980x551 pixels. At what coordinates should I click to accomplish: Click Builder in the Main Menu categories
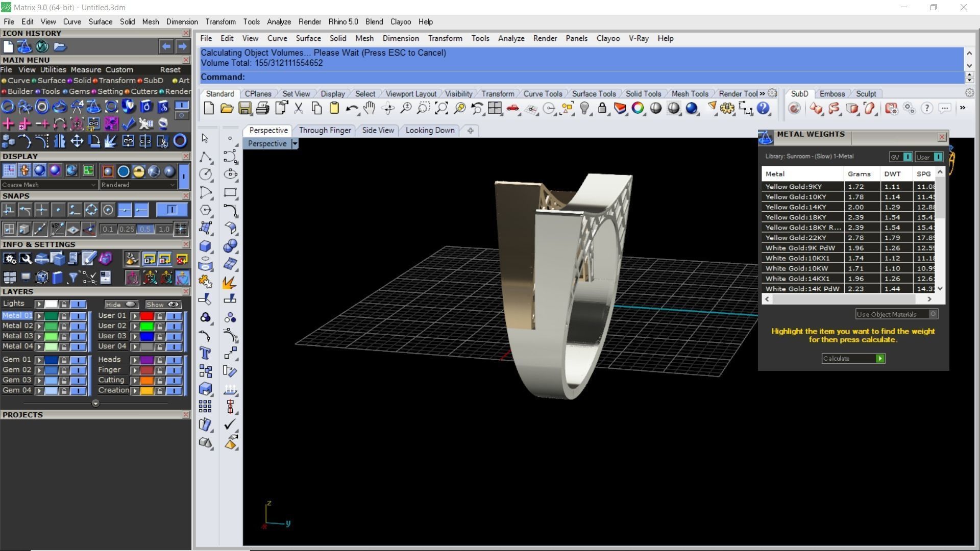(20, 91)
